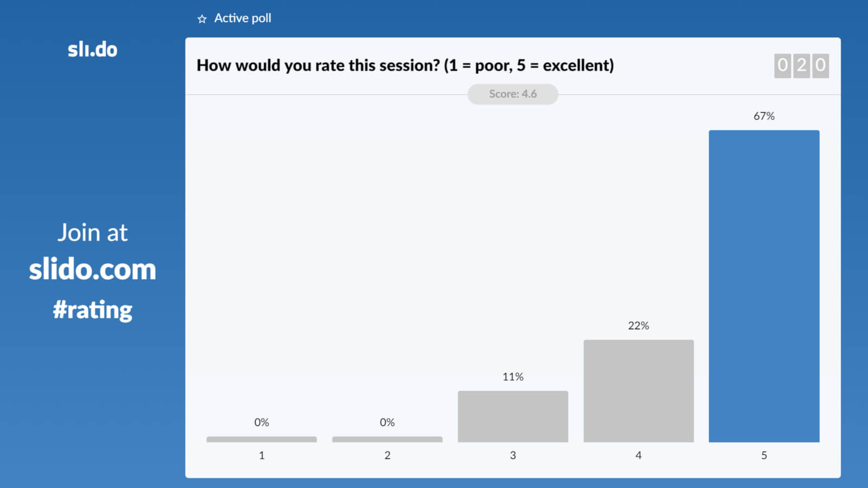The height and width of the screenshot is (488, 868).
Task: Click the Join at text
Action: point(92,233)
